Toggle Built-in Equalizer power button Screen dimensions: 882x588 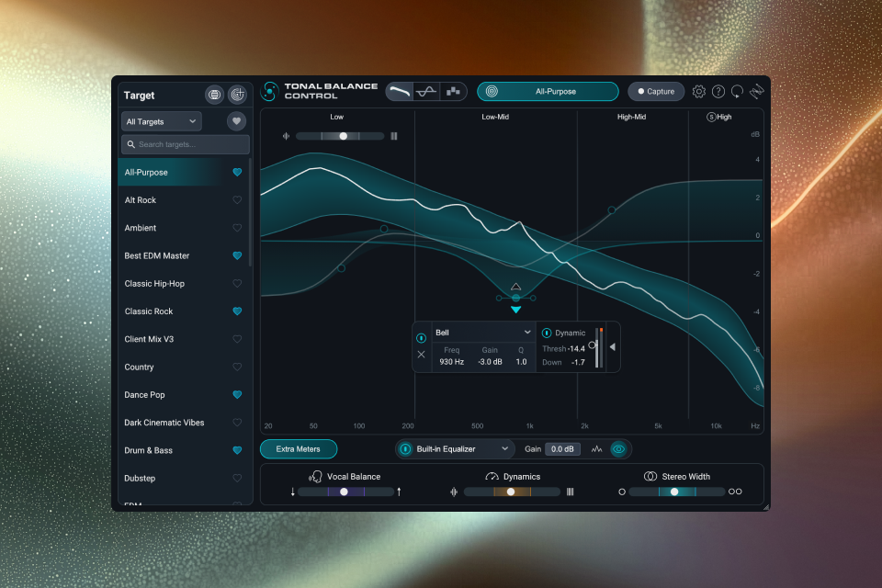tap(405, 449)
